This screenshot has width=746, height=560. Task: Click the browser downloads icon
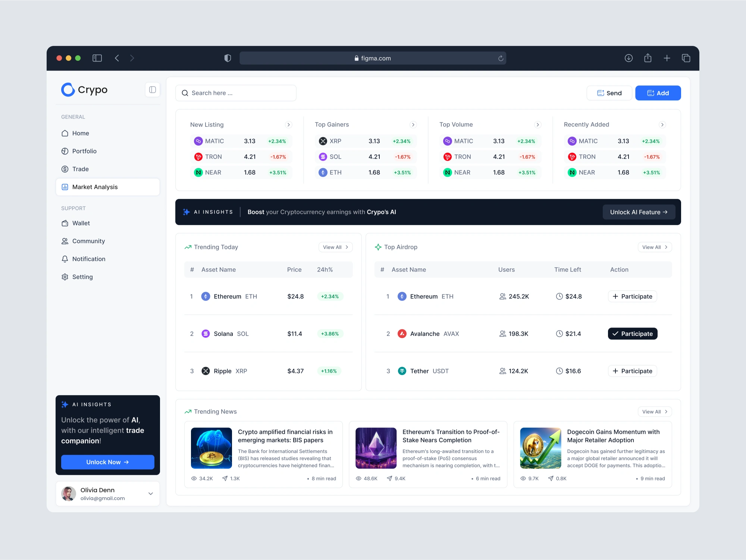629,58
